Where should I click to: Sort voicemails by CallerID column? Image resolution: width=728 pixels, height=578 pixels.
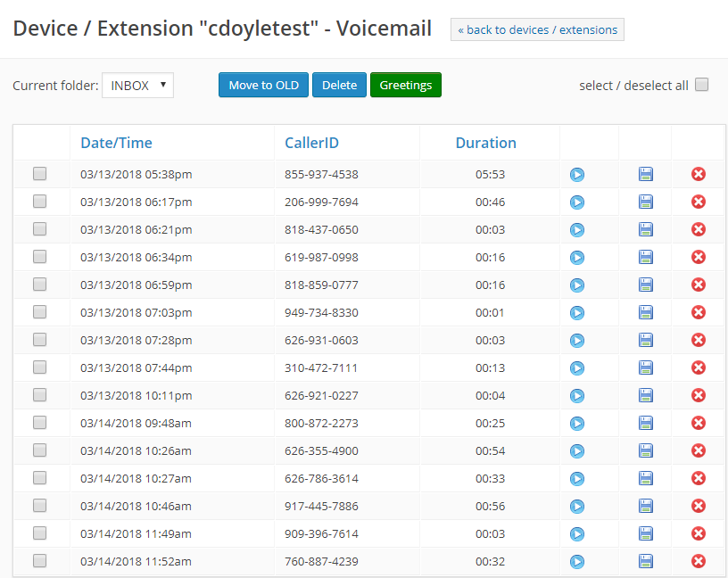(311, 143)
